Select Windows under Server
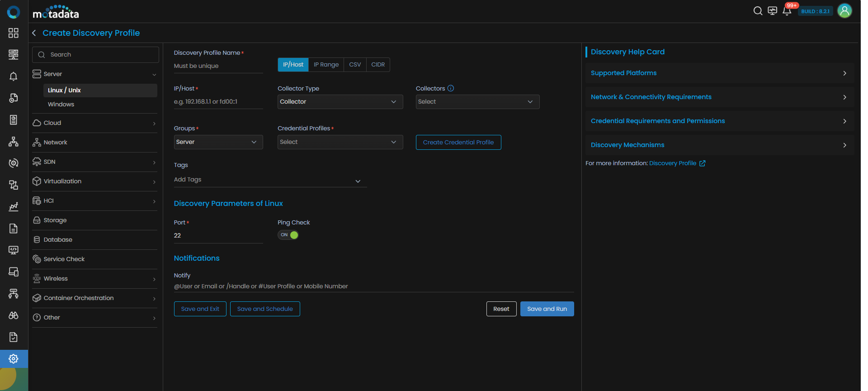Screen dimensions: 868x391 61,105
